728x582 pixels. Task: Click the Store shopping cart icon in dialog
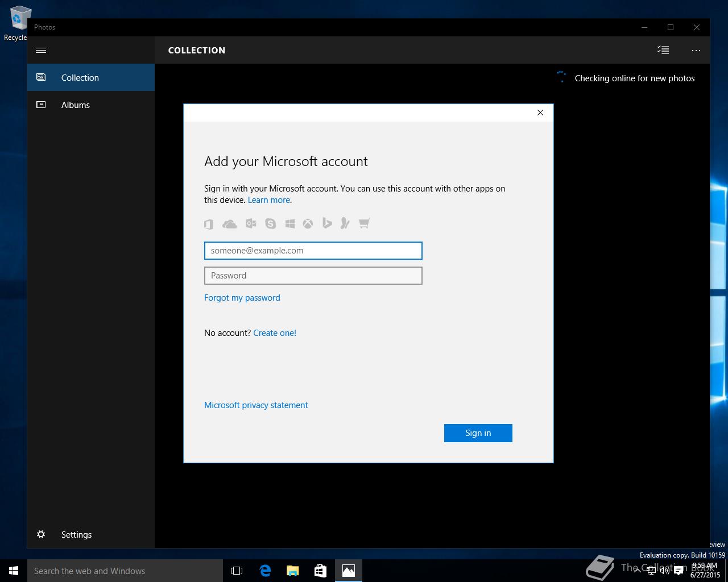(365, 223)
